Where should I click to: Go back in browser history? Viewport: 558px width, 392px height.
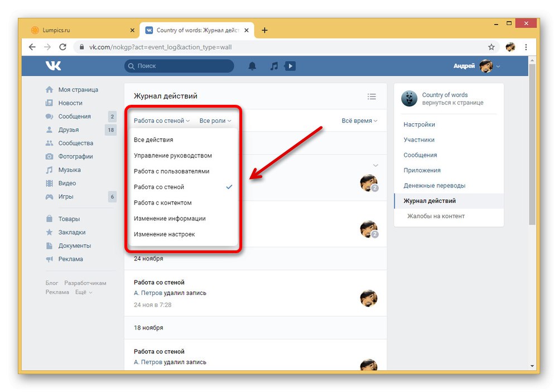32,47
